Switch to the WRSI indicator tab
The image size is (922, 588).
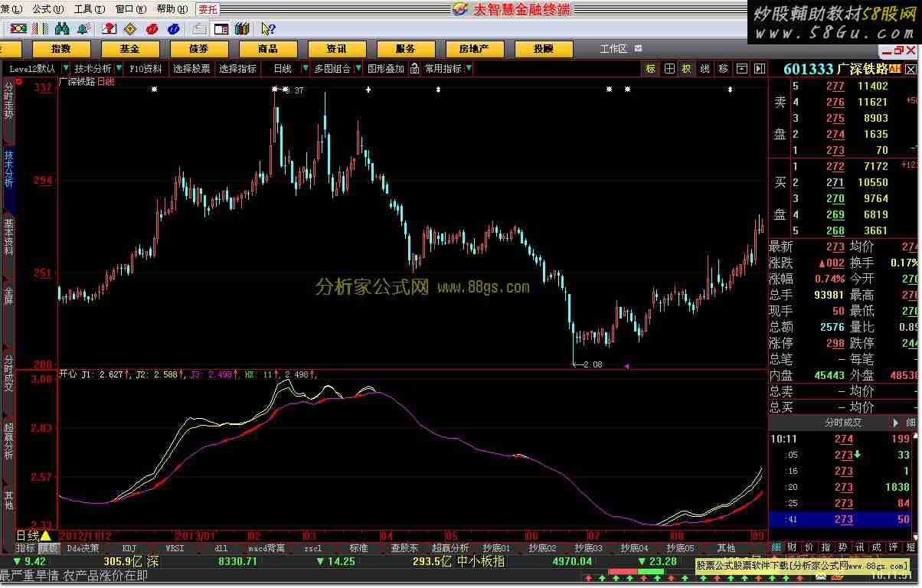175,548
